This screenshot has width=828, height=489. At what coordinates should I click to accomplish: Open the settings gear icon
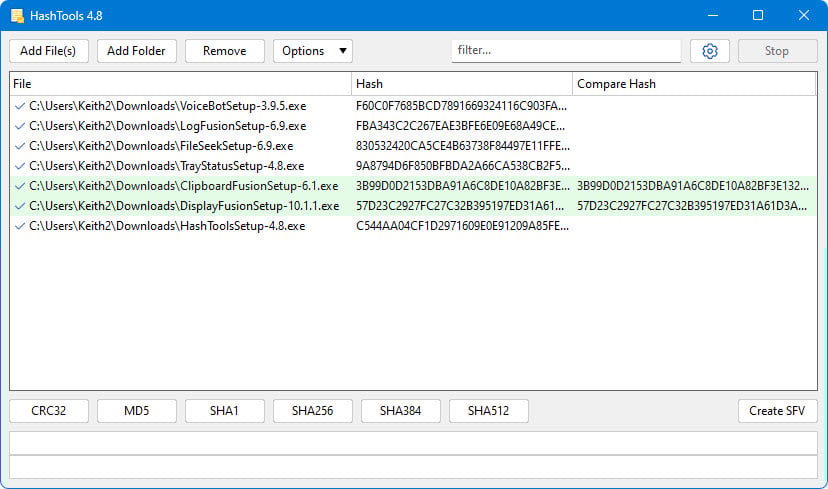pyautogui.click(x=710, y=51)
